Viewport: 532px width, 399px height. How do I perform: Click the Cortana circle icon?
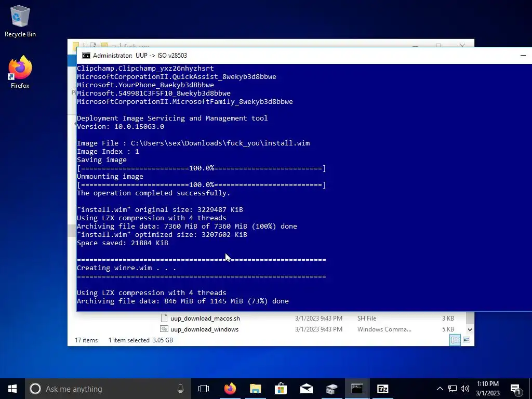pos(35,389)
